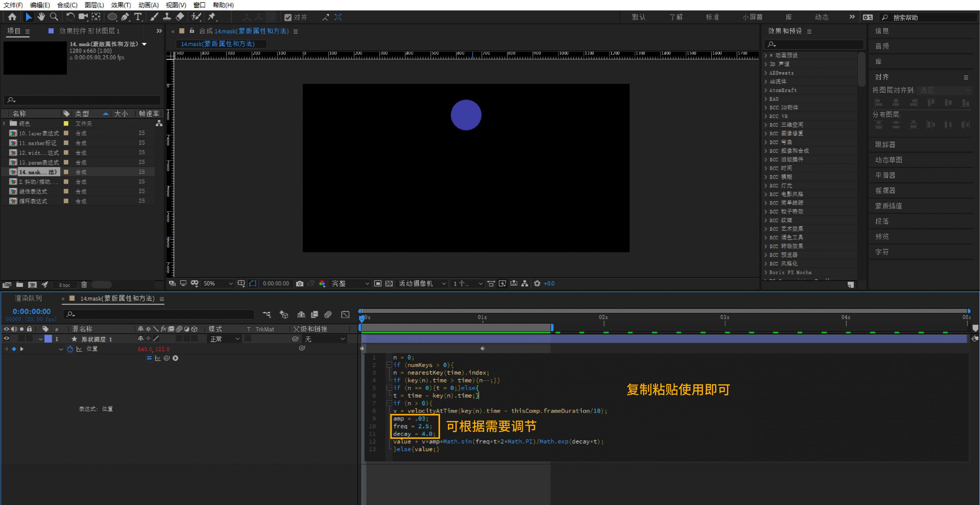Open the 50% magnification dropdown
Screen dimensions: 980x505
coord(218,284)
